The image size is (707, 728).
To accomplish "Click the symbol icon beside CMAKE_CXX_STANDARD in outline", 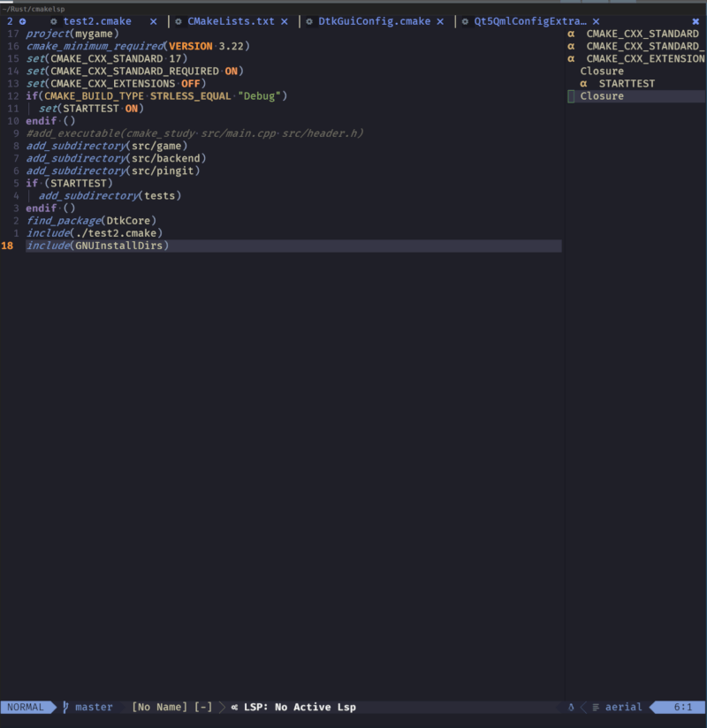I will click(571, 34).
